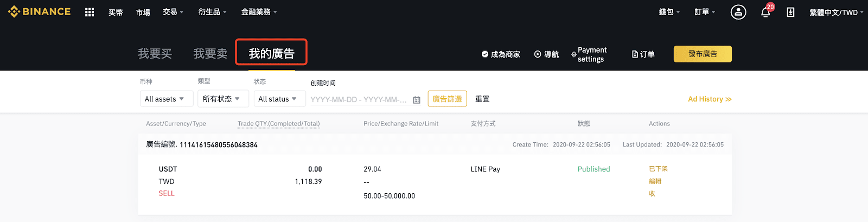Image resolution: width=868 pixels, height=222 pixels.
Task: Click the 導航 tutorial play icon
Action: click(x=538, y=54)
